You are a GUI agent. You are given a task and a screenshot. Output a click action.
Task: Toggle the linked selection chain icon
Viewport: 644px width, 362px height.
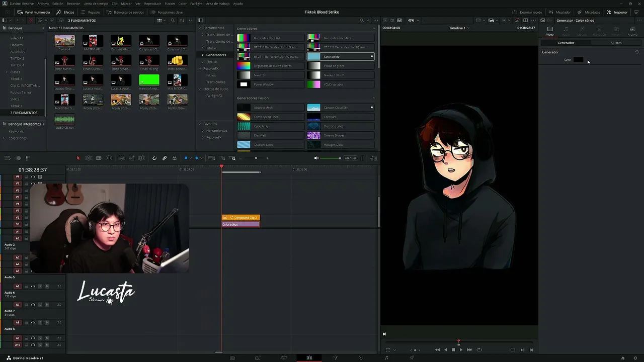click(165, 158)
